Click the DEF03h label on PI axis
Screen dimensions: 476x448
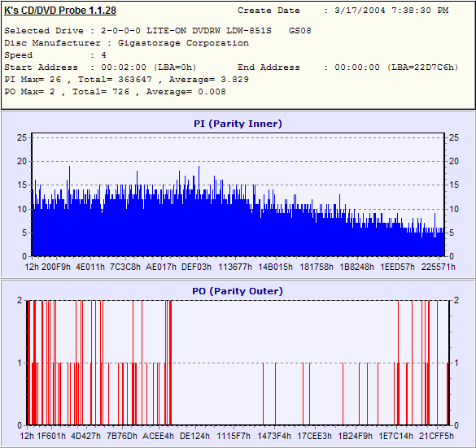[x=196, y=267]
